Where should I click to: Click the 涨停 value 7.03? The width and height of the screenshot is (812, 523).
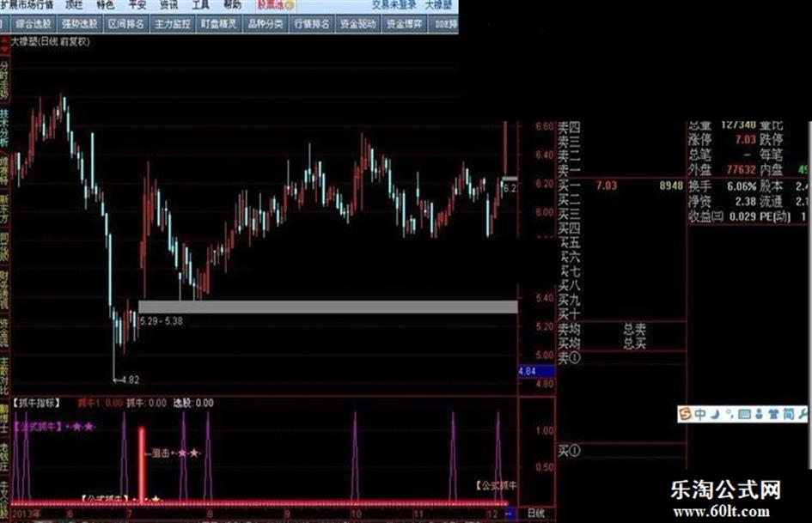746,139
